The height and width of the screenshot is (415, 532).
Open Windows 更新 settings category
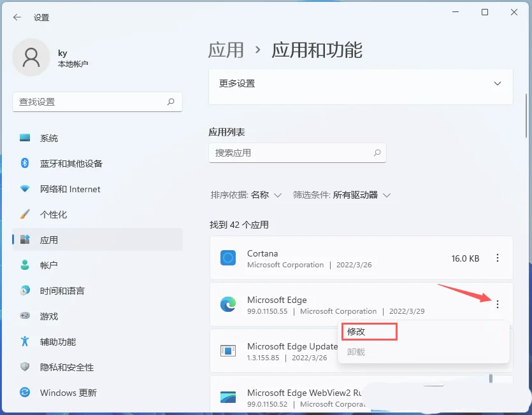97,392
